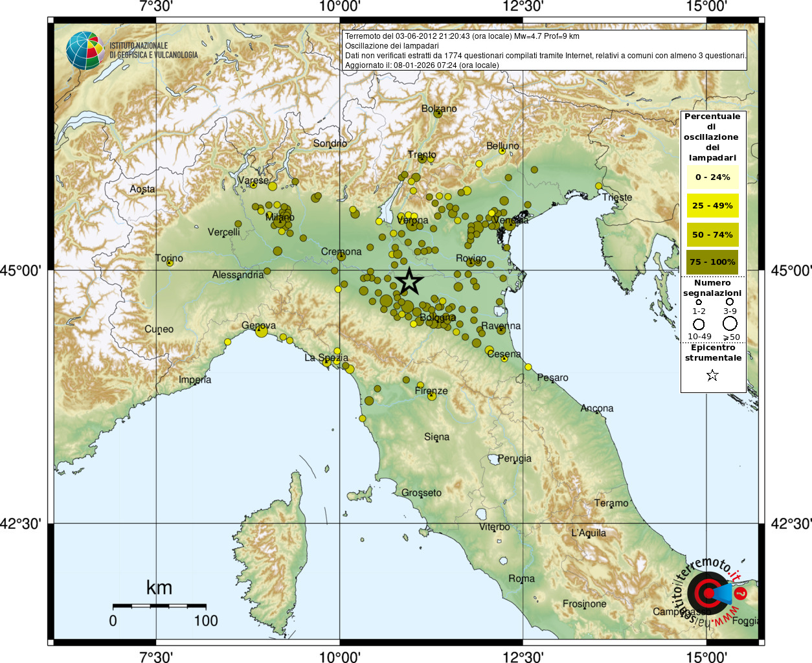Image resolution: width=812 pixels, height=663 pixels.
Task: Click the epicenter star on the map
Action: point(409,282)
